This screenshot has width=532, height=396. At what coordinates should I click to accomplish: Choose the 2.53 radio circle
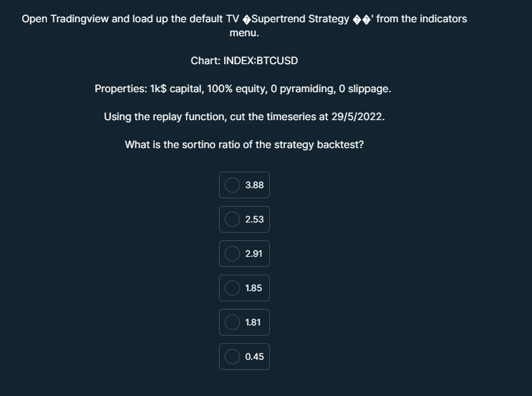click(232, 219)
